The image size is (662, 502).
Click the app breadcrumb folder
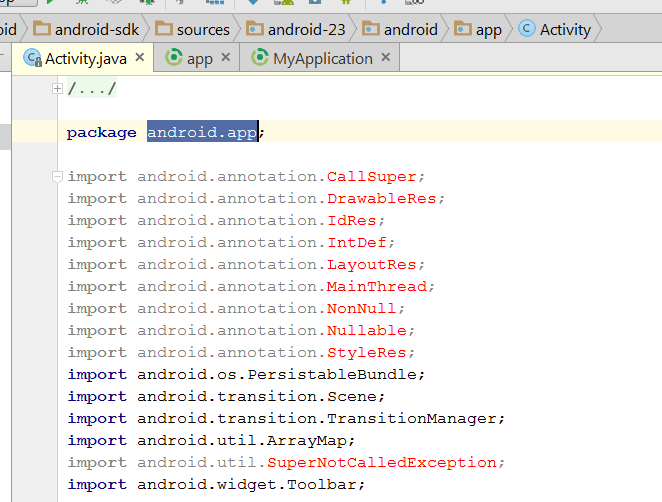pyautogui.click(x=478, y=30)
